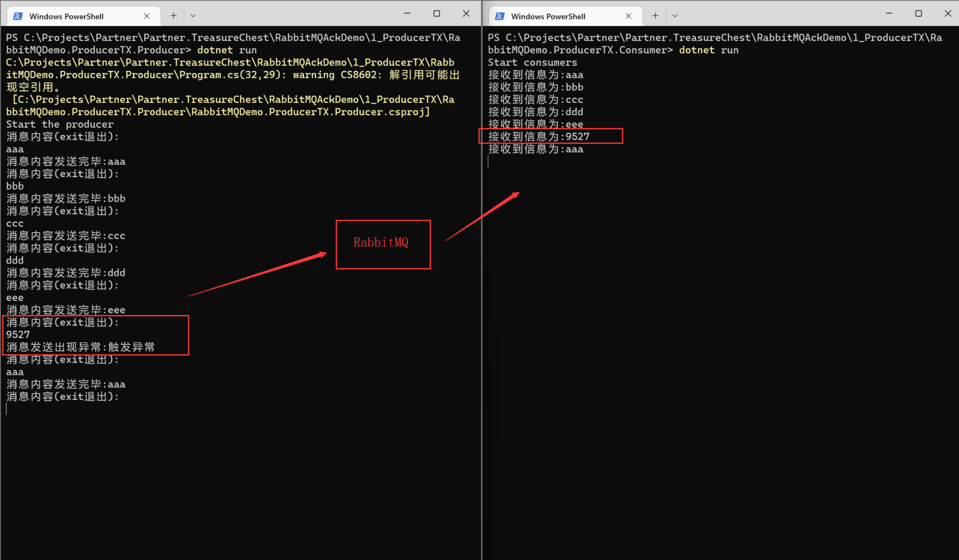Image resolution: width=959 pixels, height=560 pixels.
Task: Maximize the left terminal window
Action: coord(437,13)
